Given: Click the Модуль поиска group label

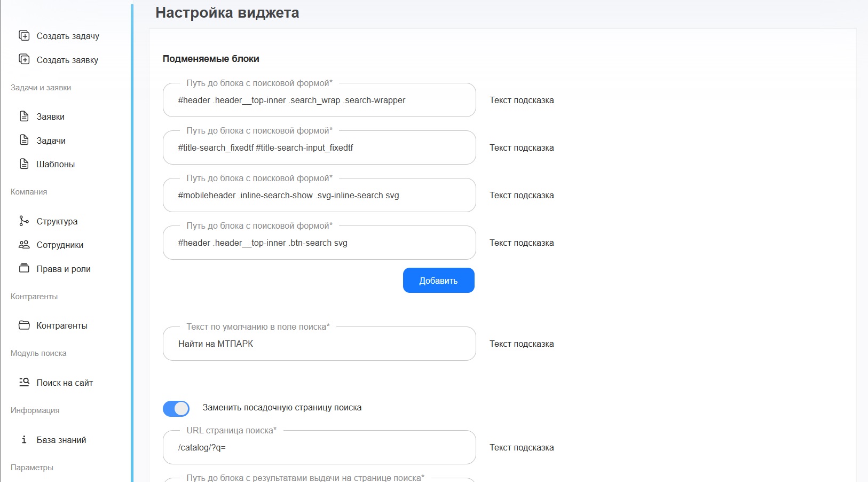Looking at the screenshot, I should pos(38,353).
